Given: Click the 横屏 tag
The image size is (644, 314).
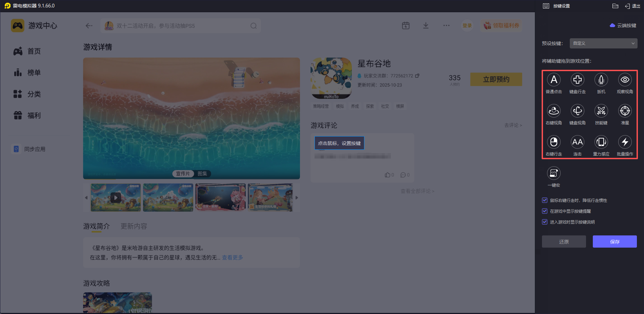Looking at the screenshot, I should tap(400, 106).
